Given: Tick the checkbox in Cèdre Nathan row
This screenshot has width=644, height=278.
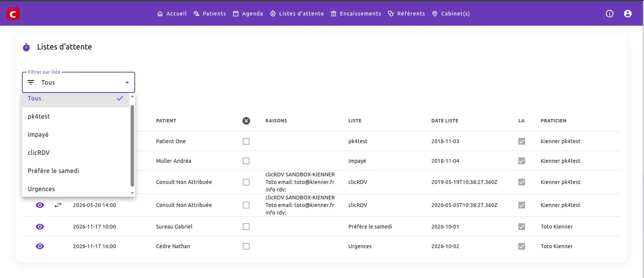Looking at the screenshot, I should 246,246.
